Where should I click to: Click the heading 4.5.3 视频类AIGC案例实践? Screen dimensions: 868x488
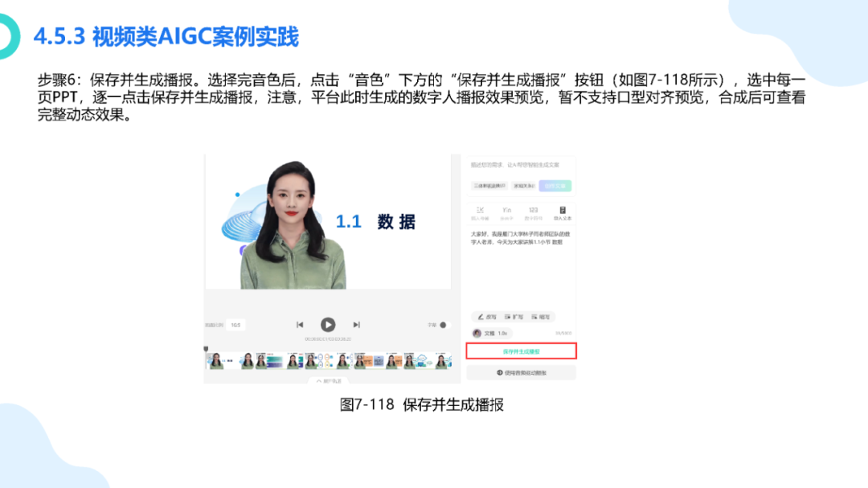pyautogui.click(x=166, y=37)
